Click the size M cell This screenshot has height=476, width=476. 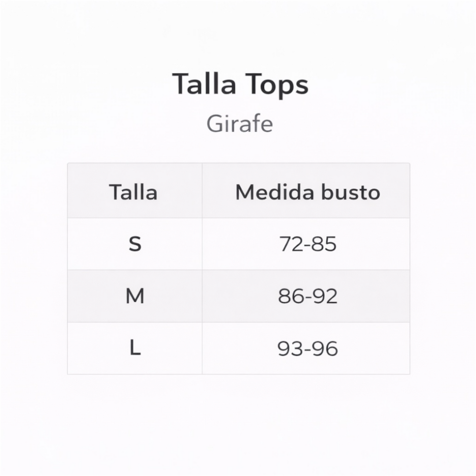[135, 296]
